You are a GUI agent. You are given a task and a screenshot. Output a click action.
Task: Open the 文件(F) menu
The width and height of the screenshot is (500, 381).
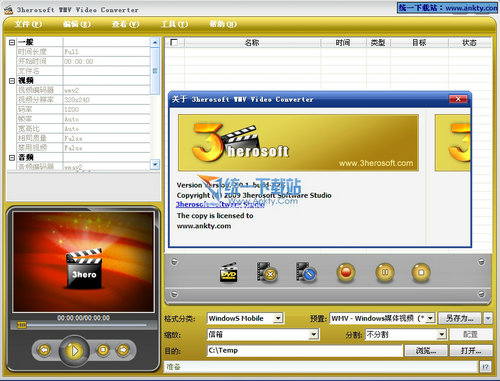[x=28, y=24]
